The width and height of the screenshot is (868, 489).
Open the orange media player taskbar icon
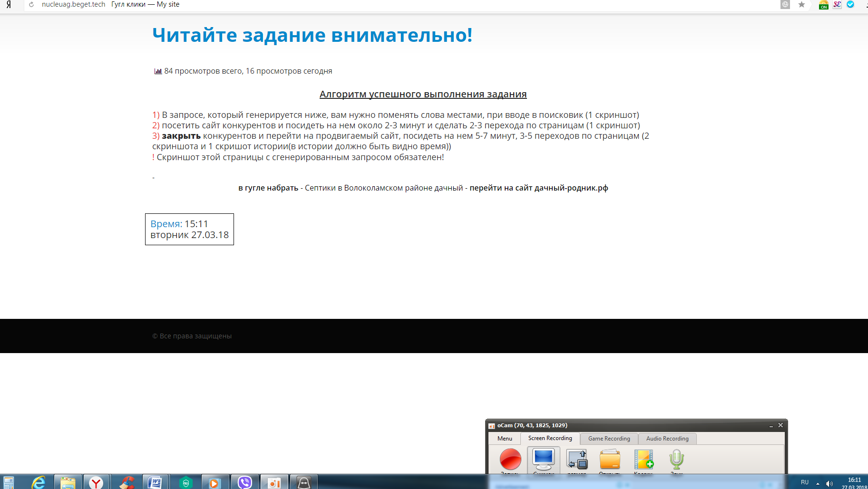click(215, 482)
